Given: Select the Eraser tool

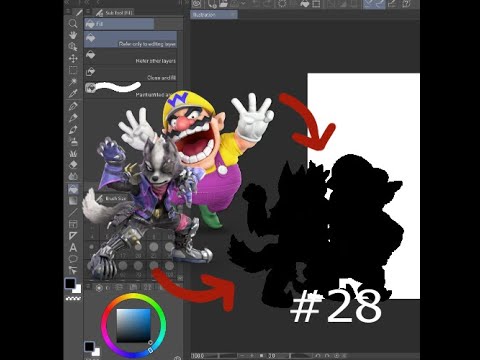Looking at the screenshot, I should (x=73, y=165).
